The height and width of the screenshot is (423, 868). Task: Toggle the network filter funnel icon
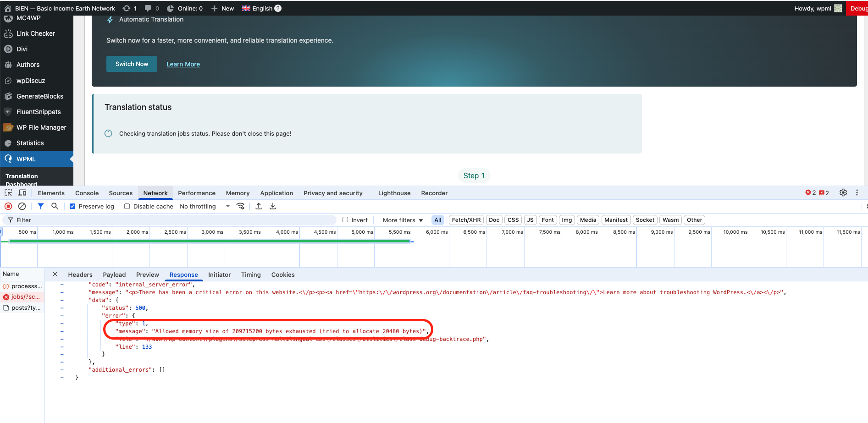[41, 206]
